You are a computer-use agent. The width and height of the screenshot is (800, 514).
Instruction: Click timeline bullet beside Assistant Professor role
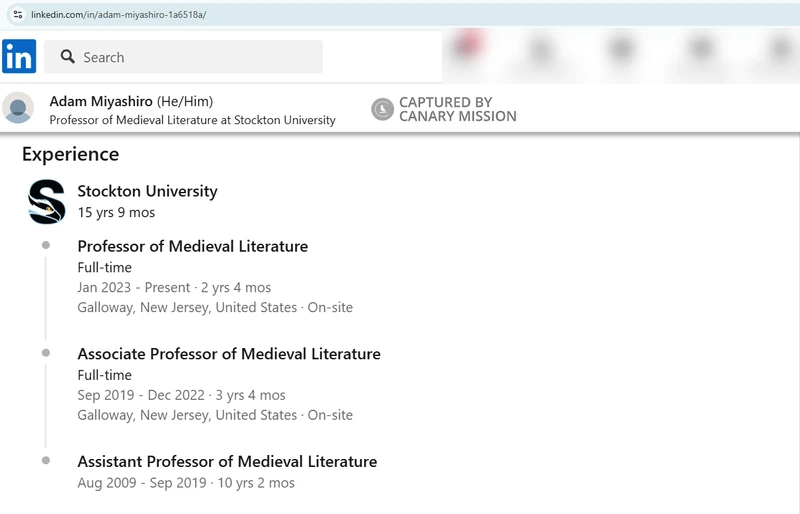click(46, 460)
